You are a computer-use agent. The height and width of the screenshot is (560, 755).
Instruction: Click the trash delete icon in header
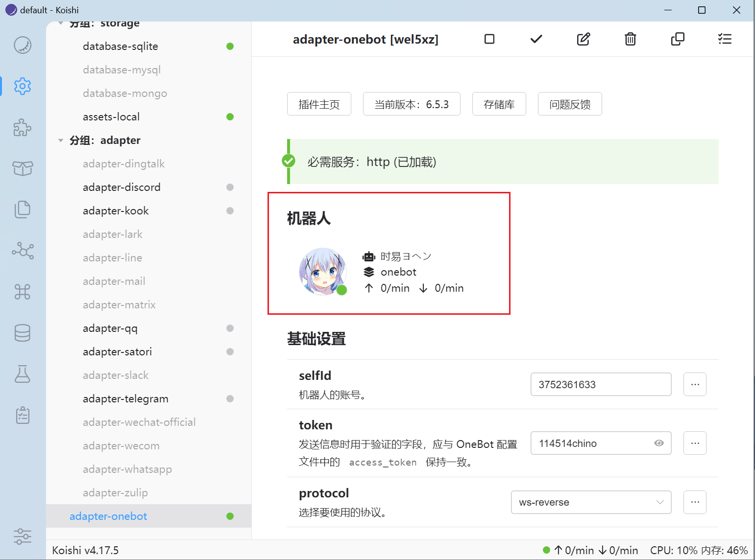point(631,39)
